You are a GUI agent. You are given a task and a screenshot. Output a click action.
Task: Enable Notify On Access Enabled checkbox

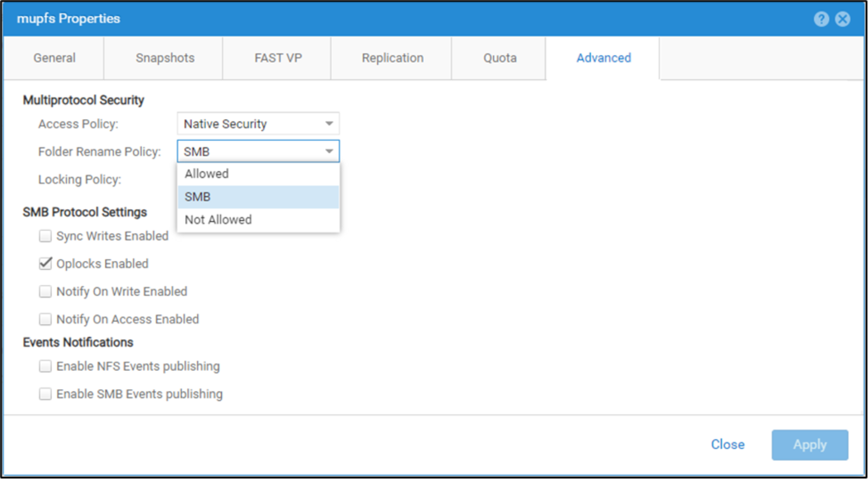point(45,319)
